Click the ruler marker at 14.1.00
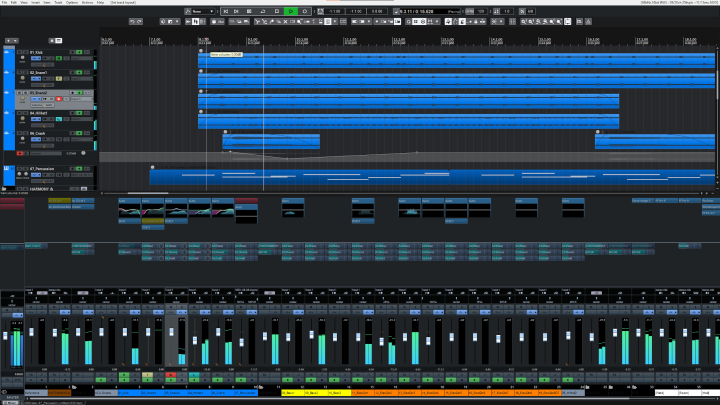This screenshot has height=405, width=720. point(497,41)
